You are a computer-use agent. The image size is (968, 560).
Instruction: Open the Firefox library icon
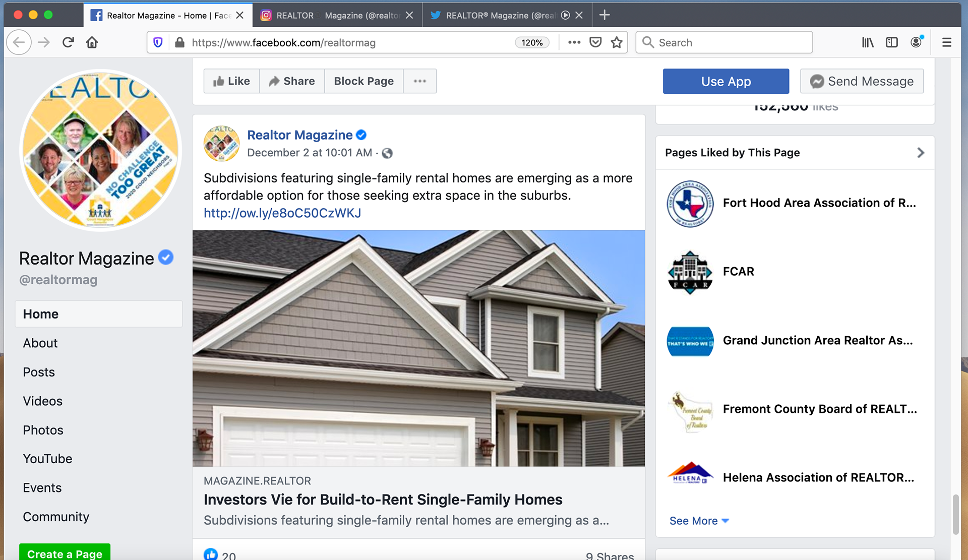(x=868, y=42)
